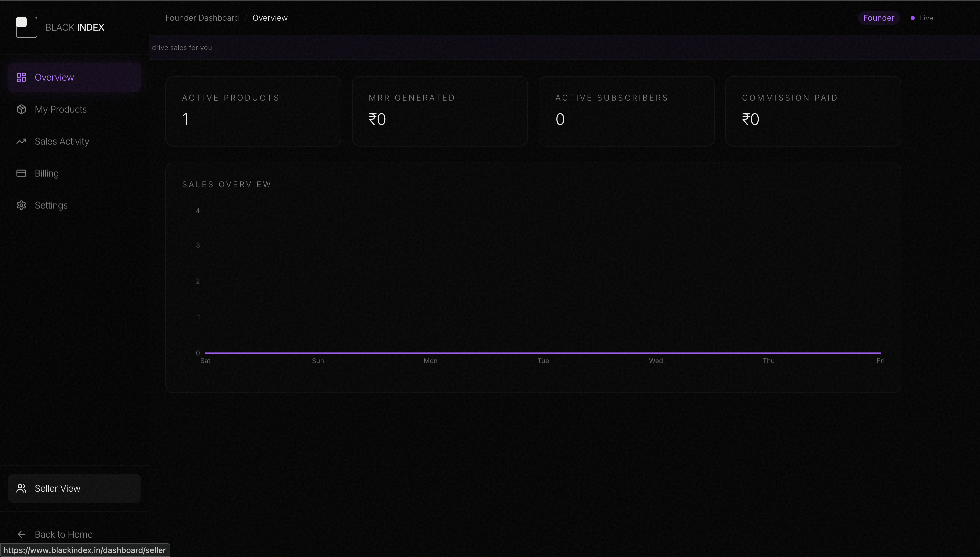980x557 pixels.
Task: Select the Active Subscribers card
Action: [627, 111]
